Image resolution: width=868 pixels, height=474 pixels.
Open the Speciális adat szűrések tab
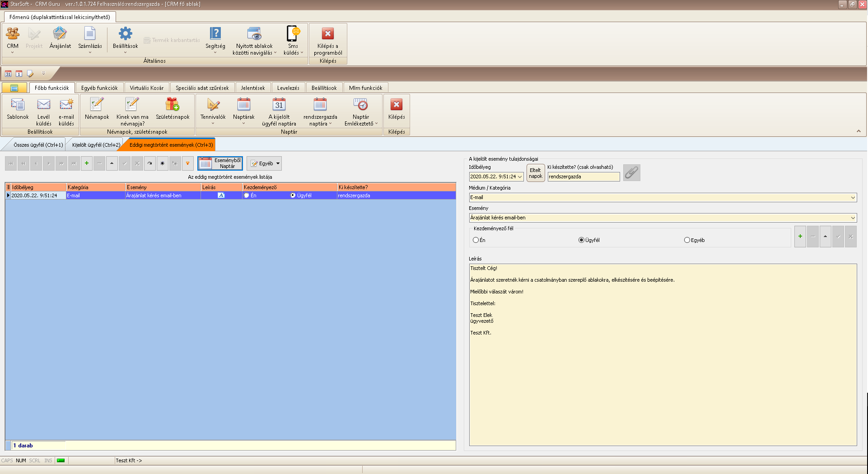202,88
